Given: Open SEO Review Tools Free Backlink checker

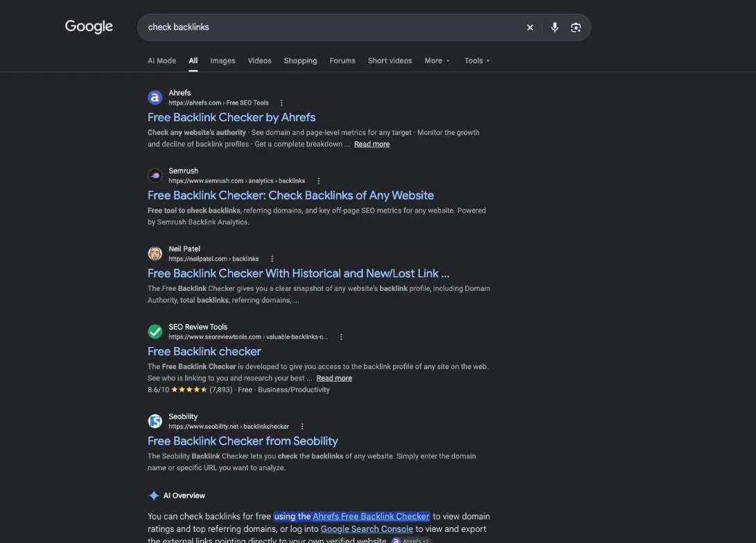Looking at the screenshot, I should 204,352.
